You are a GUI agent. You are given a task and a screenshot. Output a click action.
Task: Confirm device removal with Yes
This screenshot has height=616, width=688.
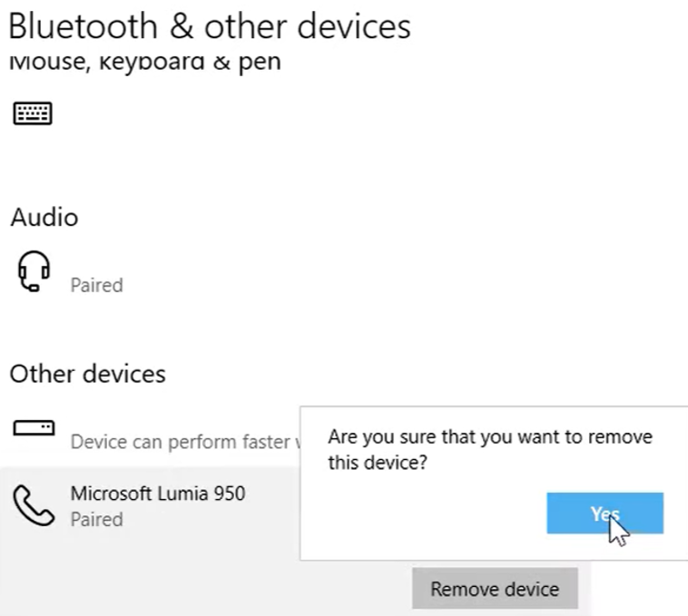point(604,513)
